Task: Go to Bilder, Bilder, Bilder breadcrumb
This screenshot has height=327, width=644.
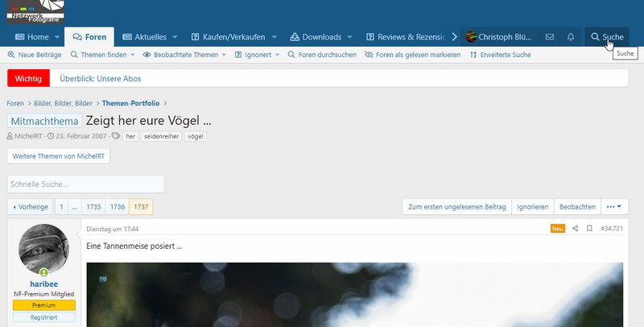Action: pyautogui.click(x=63, y=103)
